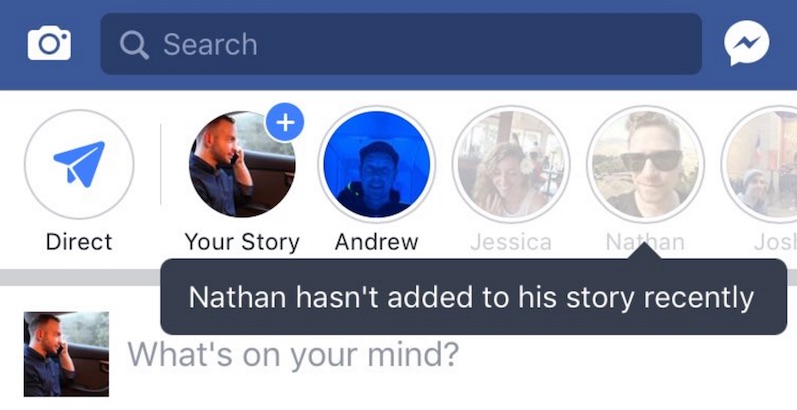
Task: Tap the blue plus badge on Your Story
Action: coord(285,122)
